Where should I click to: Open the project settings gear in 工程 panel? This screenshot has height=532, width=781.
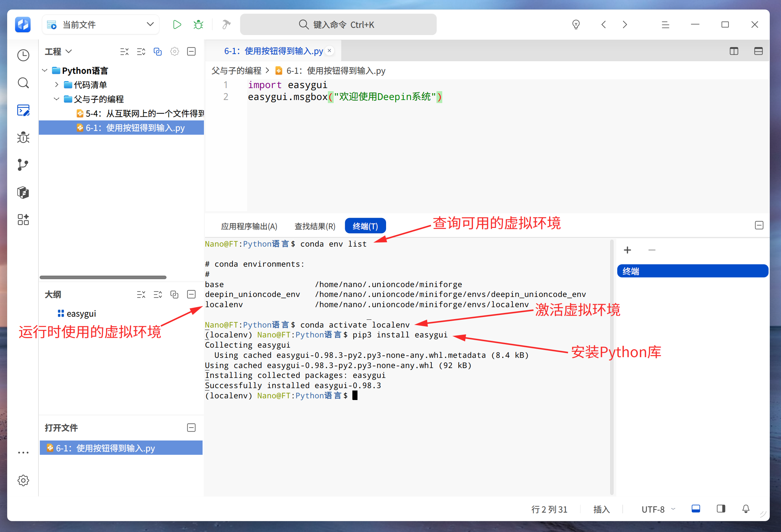click(175, 51)
